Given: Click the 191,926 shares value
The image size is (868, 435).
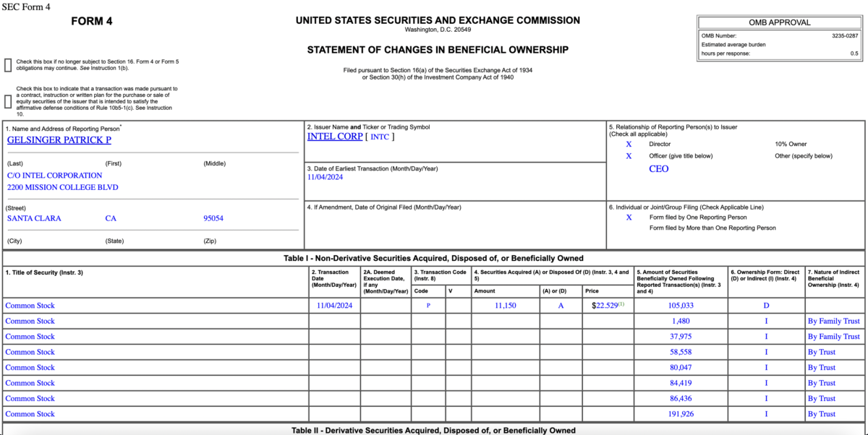Looking at the screenshot, I should tap(681, 414).
